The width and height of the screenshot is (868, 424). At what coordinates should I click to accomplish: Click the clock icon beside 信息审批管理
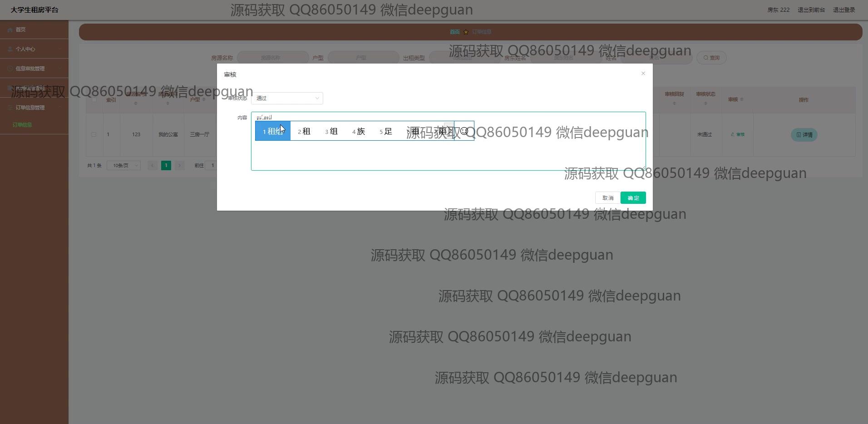point(10,69)
